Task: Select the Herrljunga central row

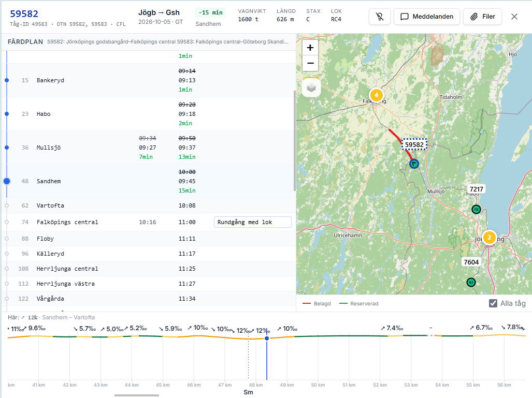Action: [149, 269]
